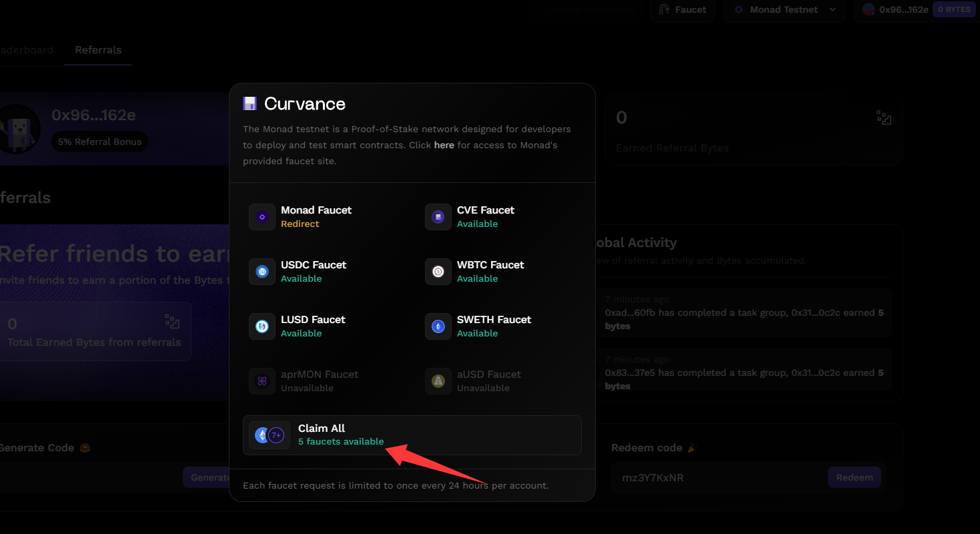The image size is (980, 534).
Task: Switch to the Leaderboard tab
Action: click(x=27, y=50)
